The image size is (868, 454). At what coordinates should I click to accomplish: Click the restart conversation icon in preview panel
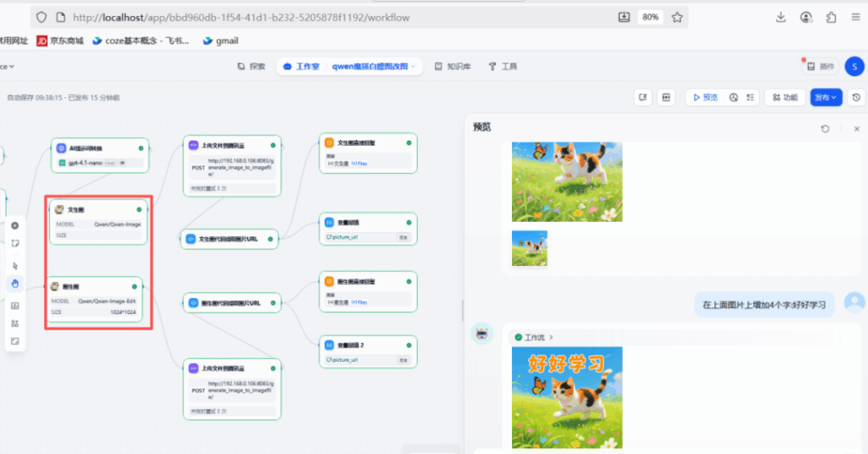tap(825, 129)
